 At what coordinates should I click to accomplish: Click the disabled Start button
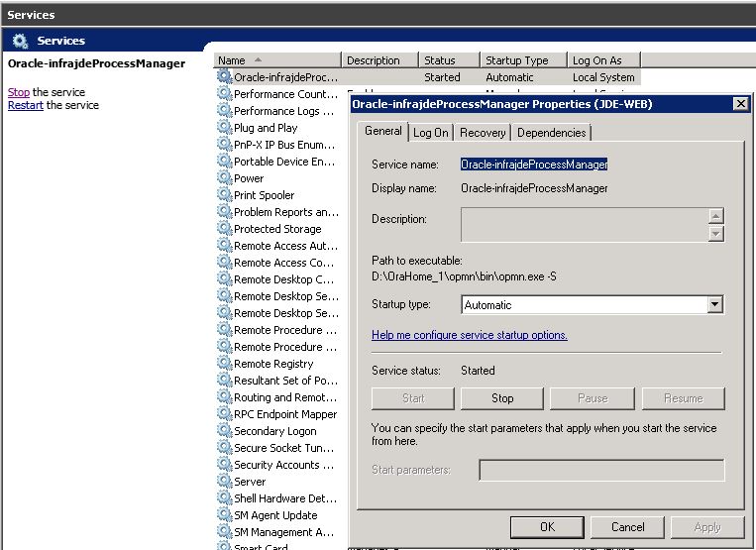[x=413, y=398]
